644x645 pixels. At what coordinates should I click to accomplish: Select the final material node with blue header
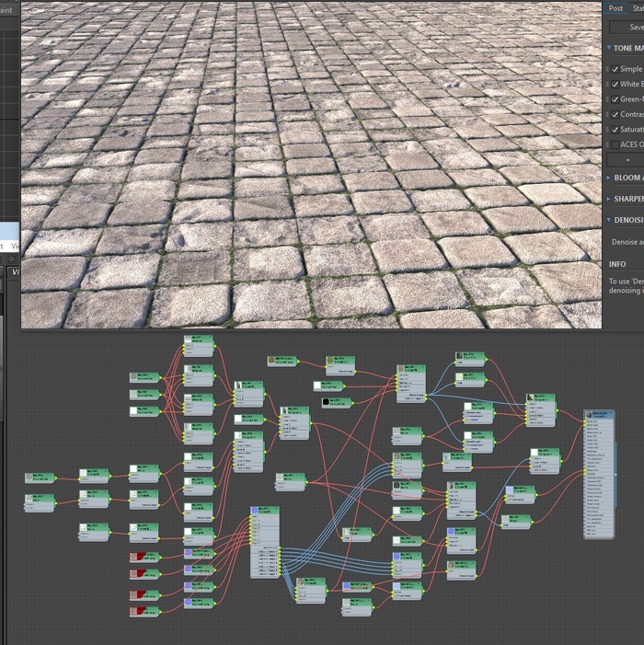(x=599, y=474)
